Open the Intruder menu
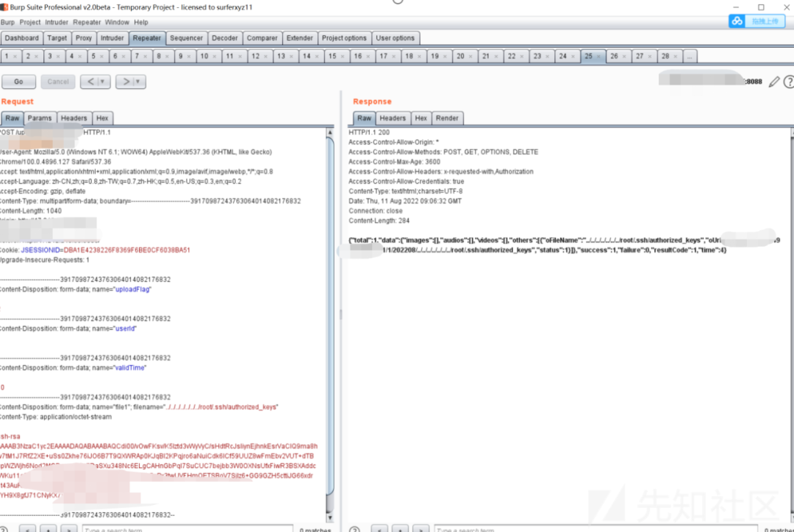 point(56,22)
